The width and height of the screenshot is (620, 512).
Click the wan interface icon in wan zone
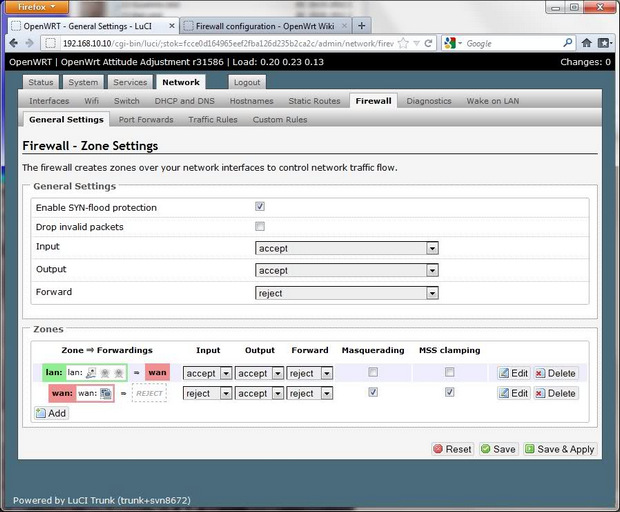[x=106, y=393]
